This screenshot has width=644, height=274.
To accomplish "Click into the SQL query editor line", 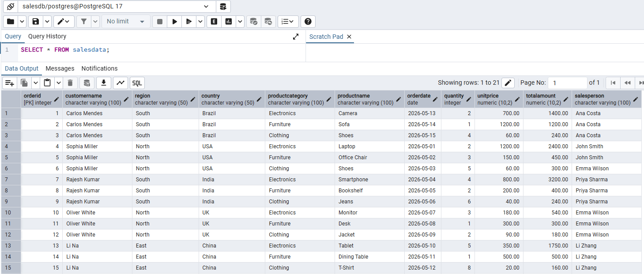I will (162, 50).
